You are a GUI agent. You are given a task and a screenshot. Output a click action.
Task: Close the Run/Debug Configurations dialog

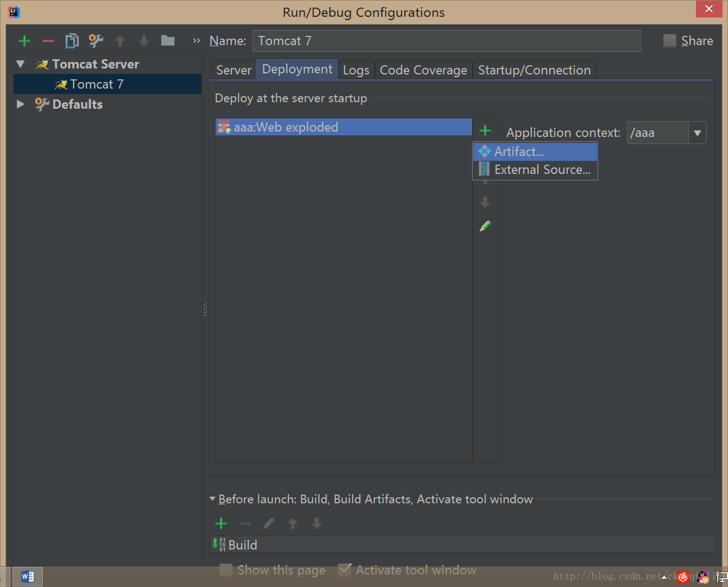coord(709,9)
